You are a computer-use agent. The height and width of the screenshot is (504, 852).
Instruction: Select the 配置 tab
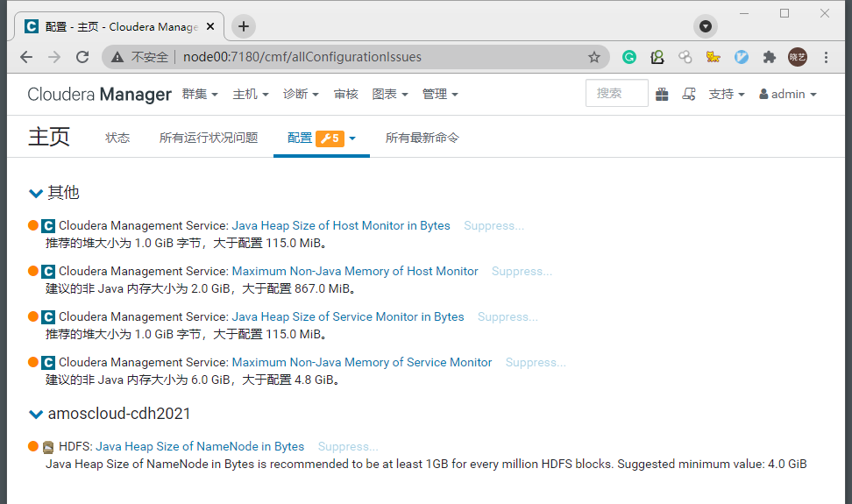[x=300, y=138]
